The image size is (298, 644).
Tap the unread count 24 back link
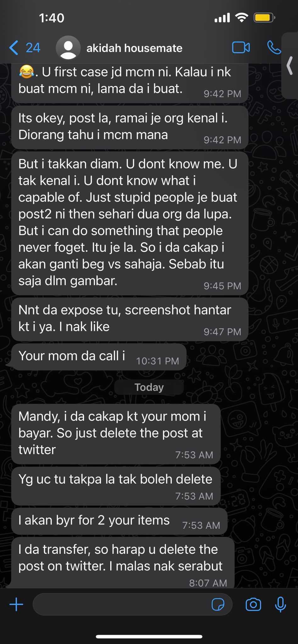[33, 48]
